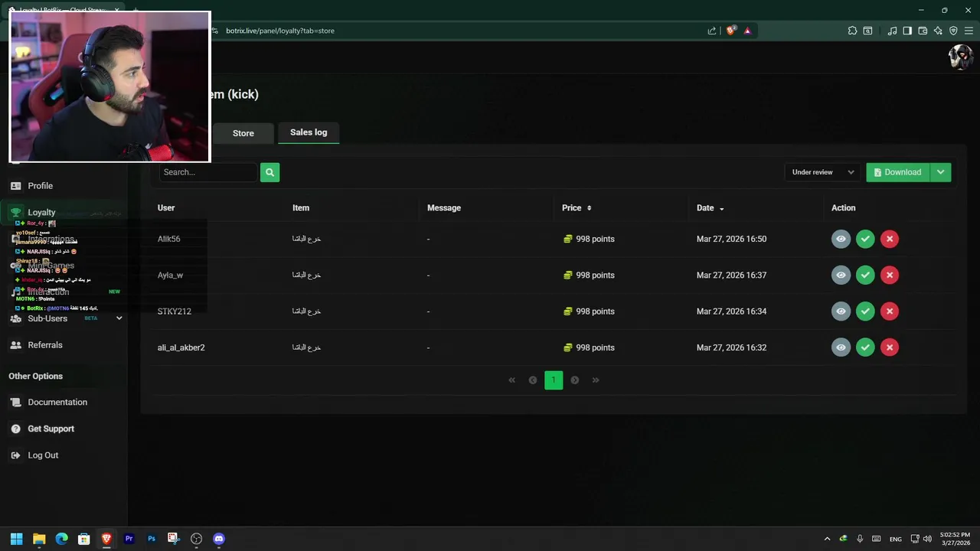The image size is (980, 551).
Task: Open the volume speaker tray icon
Action: click(927, 539)
